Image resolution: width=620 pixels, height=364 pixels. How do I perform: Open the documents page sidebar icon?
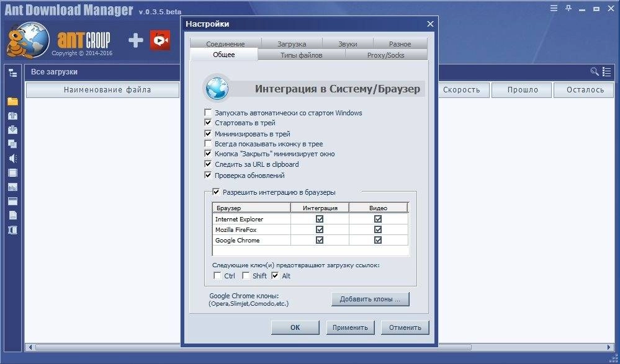tap(12, 215)
